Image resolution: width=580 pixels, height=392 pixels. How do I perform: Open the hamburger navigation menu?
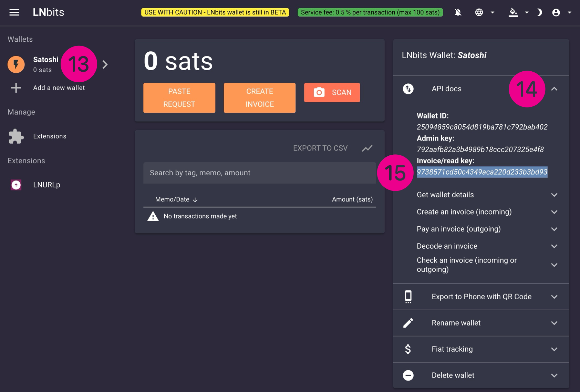point(14,12)
